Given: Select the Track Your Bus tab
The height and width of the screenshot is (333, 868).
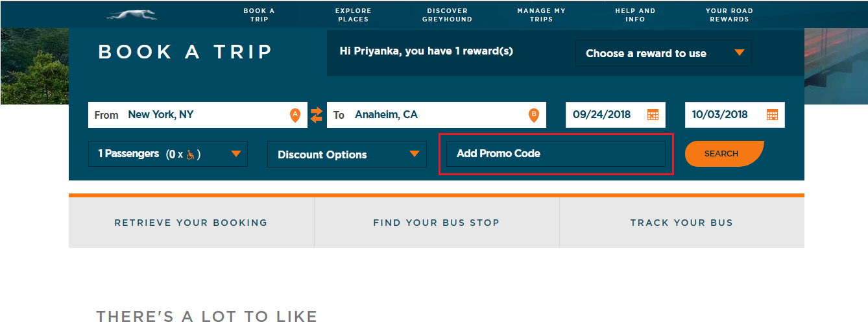Looking at the screenshot, I should click(682, 223).
